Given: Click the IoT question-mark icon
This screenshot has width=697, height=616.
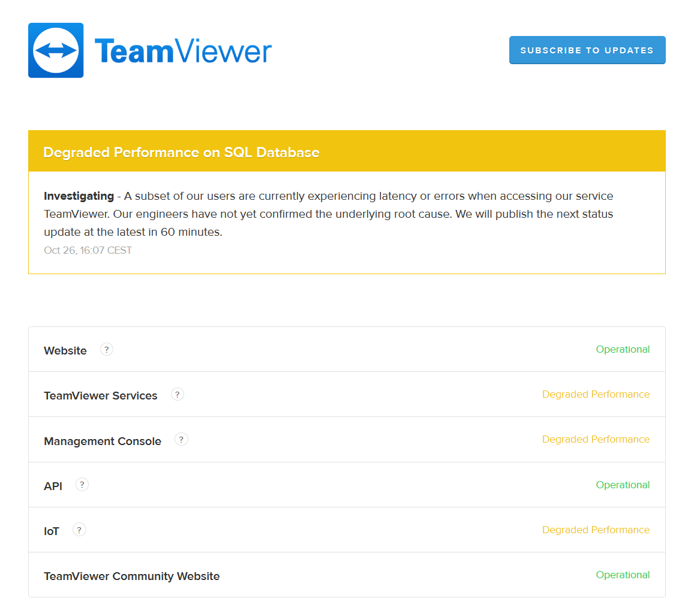Looking at the screenshot, I should click(x=79, y=530).
